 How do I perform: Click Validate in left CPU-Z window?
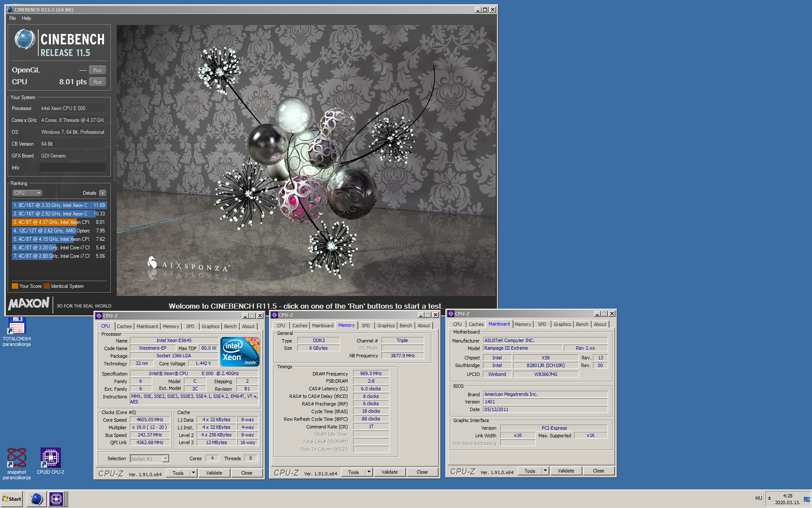tap(214, 473)
